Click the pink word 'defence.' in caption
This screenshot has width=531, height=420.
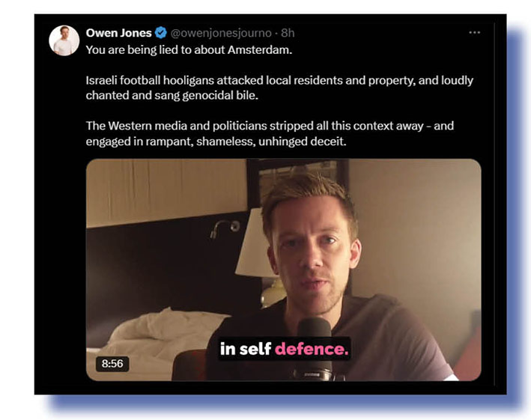point(312,349)
